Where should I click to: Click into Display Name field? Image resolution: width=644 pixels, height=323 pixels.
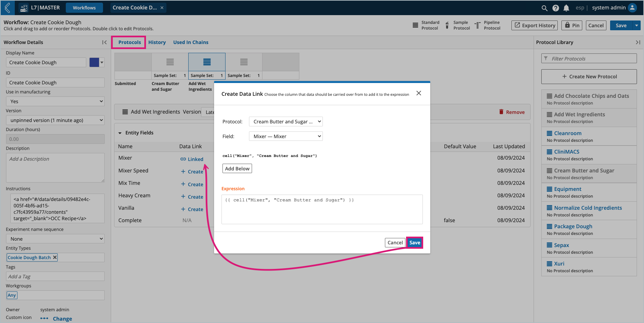(46, 63)
